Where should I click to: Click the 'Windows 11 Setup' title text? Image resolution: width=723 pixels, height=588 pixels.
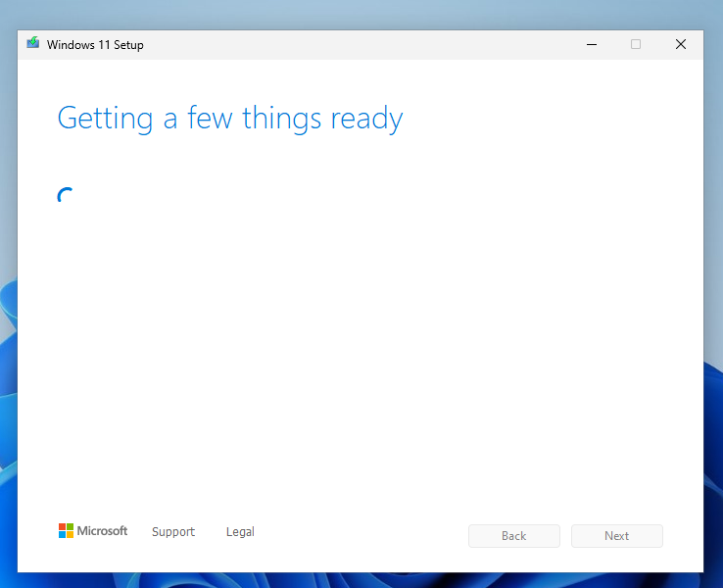tap(95, 45)
